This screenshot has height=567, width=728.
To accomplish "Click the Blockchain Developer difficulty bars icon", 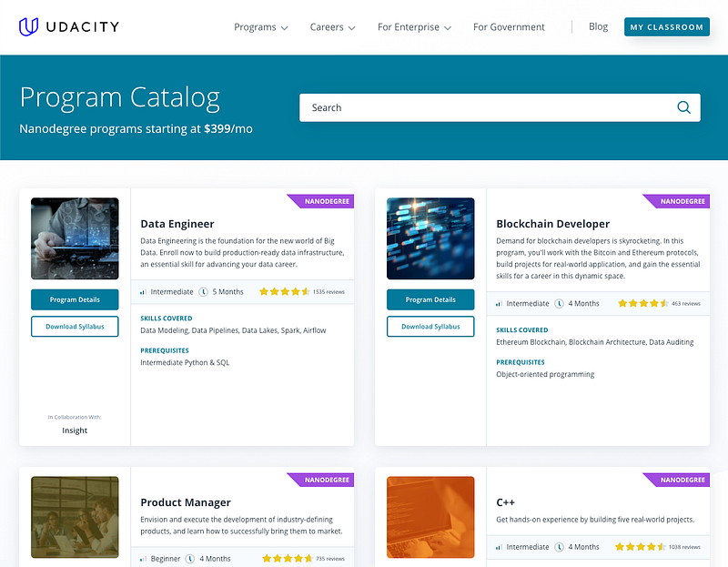I will 499,304.
